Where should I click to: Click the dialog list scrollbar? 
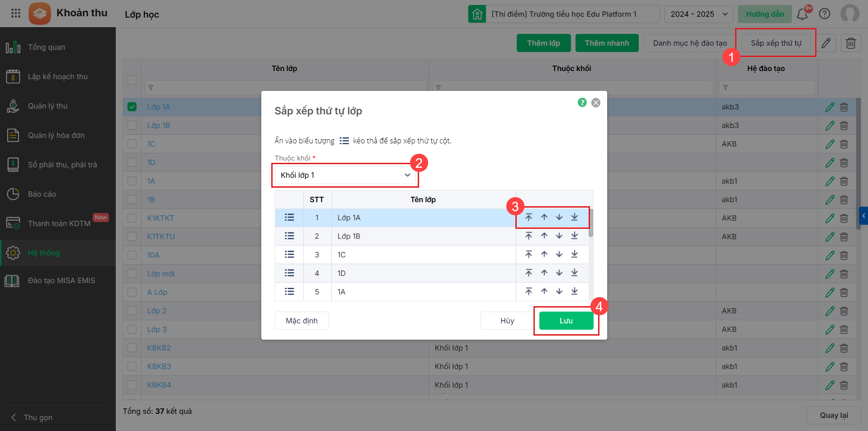591,224
